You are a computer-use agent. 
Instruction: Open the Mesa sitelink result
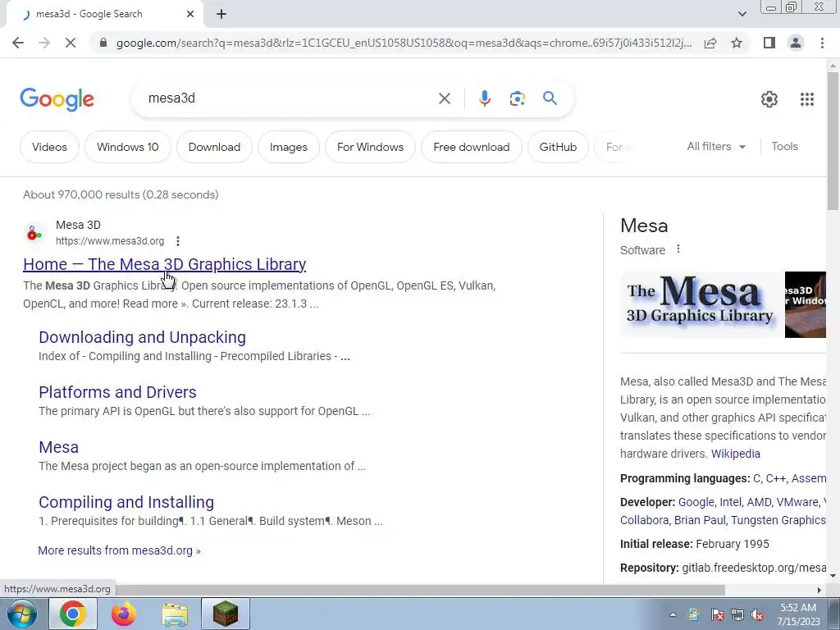coord(58,447)
